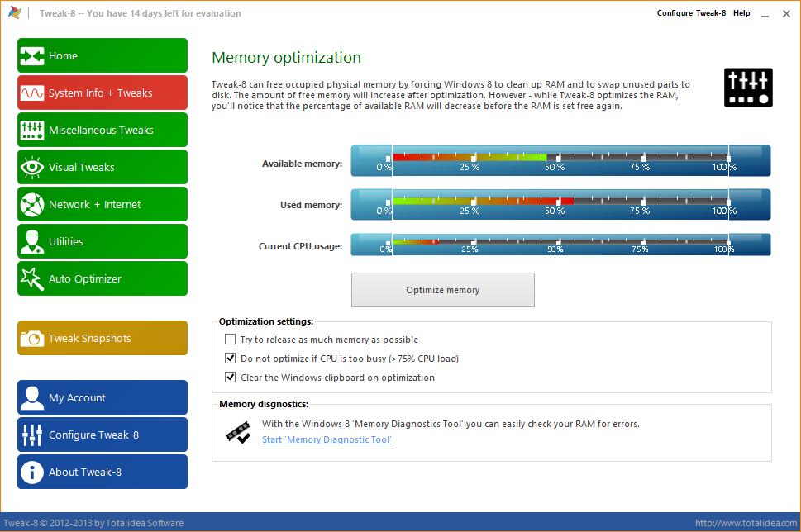Click the memory optimization mixer icon at top right

pos(748,88)
